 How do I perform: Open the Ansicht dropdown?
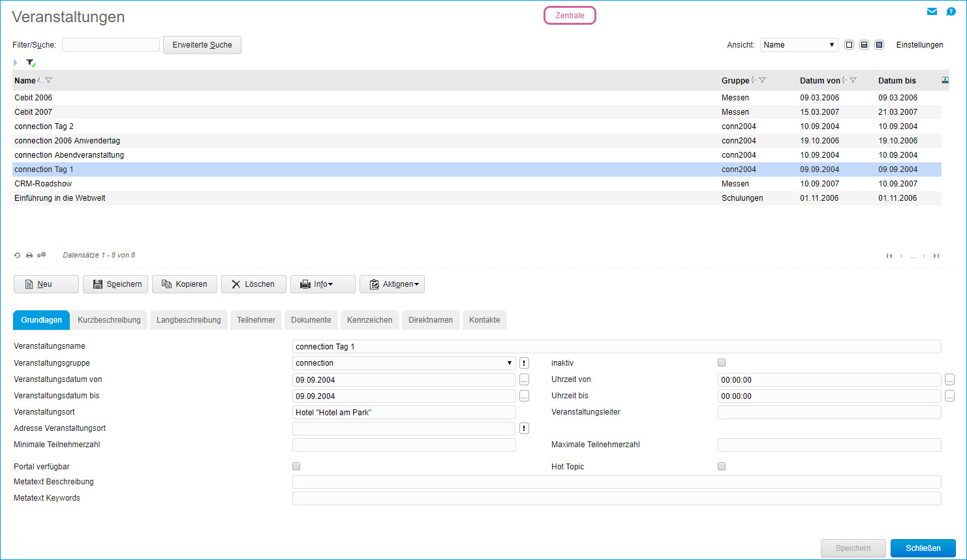point(799,45)
